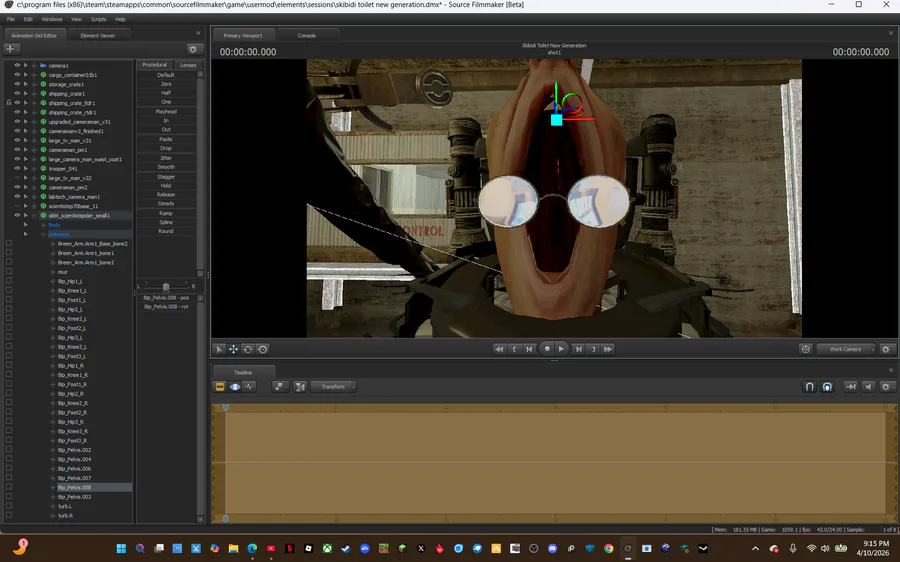The height and width of the screenshot is (562, 900).
Task: Select the rotate manipulator tool in viewport toolbar
Action: [248, 349]
